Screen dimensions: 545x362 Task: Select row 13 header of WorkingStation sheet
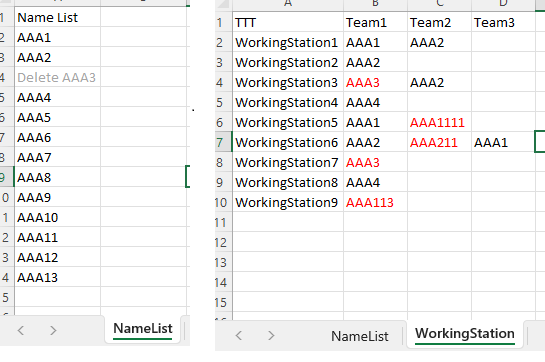tap(223, 262)
